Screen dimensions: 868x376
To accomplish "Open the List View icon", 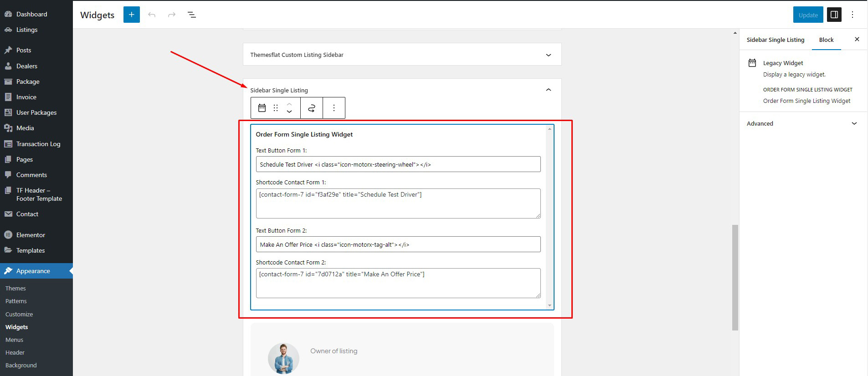I will coord(192,15).
